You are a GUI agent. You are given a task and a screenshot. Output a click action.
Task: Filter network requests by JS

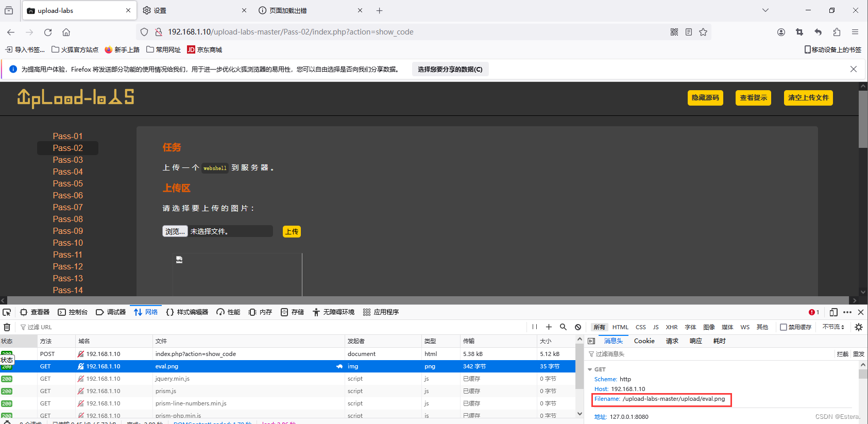click(656, 327)
